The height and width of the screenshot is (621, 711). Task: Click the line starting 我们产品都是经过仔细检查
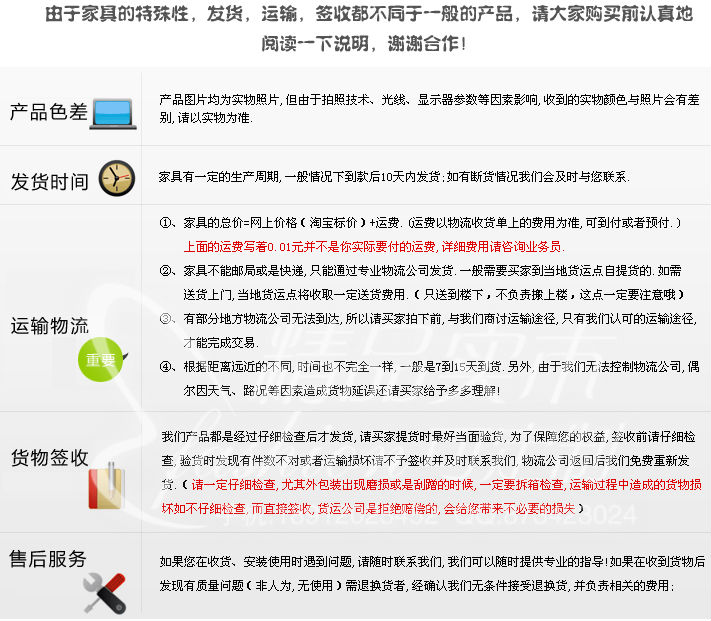coord(429,437)
